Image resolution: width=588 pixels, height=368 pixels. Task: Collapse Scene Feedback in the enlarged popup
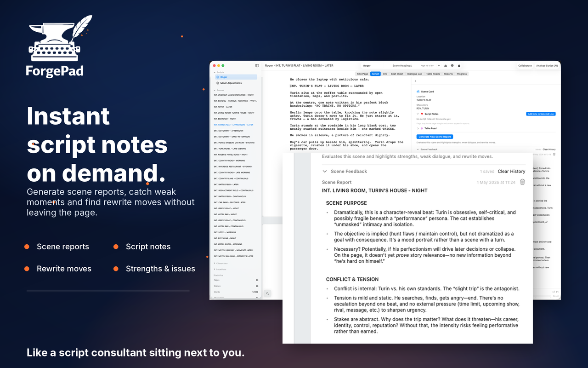[324, 171]
